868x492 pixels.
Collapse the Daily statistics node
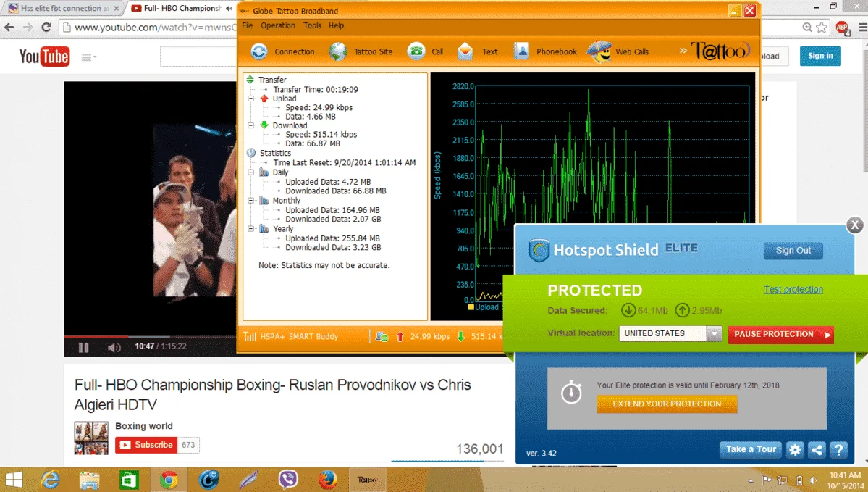pyautogui.click(x=250, y=172)
